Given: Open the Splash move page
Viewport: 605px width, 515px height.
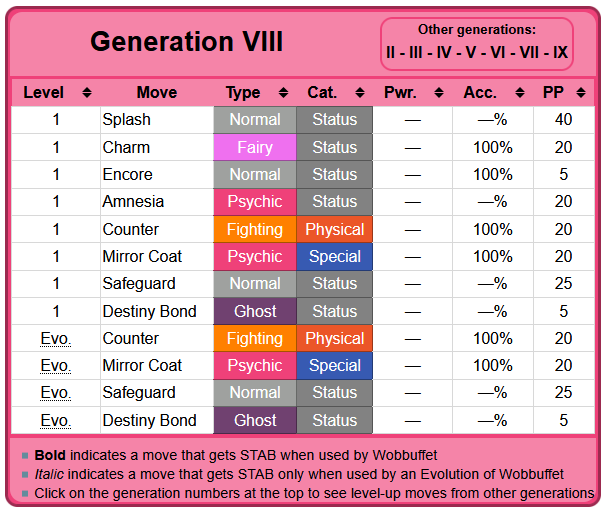Looking at the screenshot, I should (127, 120).
